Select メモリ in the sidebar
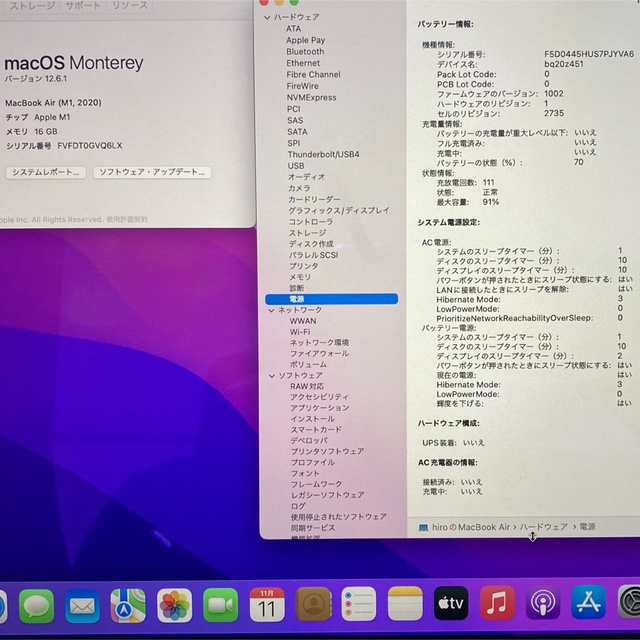 pyautogui.click(x=300, y=277)
